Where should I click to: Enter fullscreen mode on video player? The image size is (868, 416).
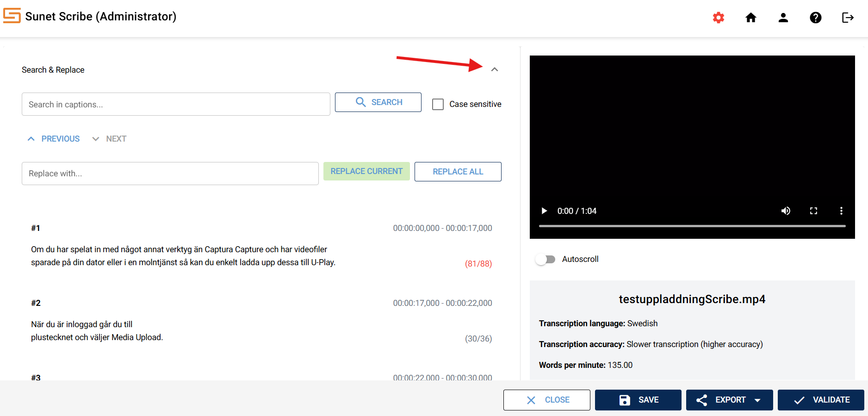coord(813,211)
